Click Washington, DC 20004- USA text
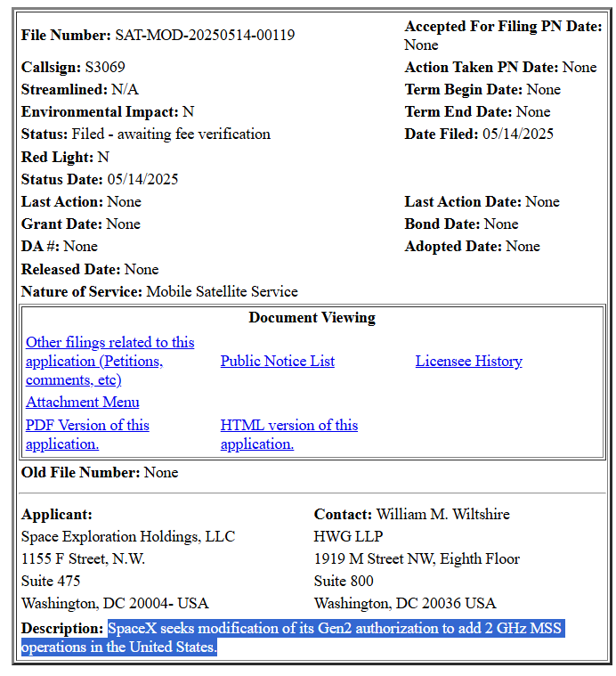 [115, 603]
